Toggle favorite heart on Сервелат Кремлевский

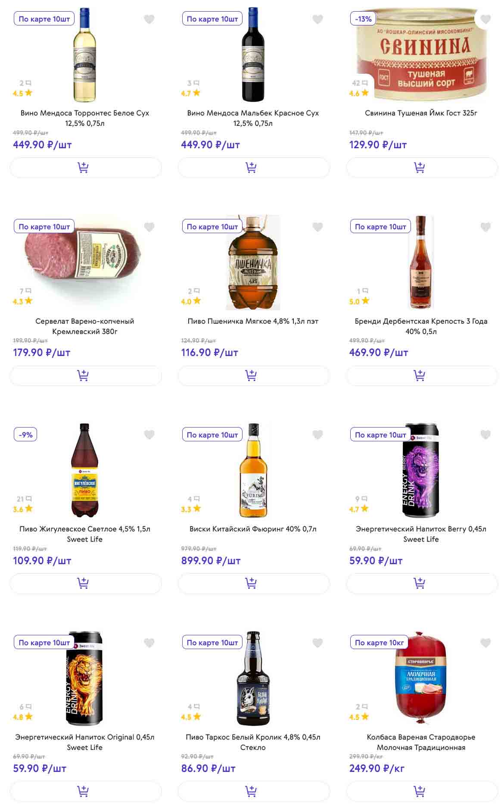149,227
